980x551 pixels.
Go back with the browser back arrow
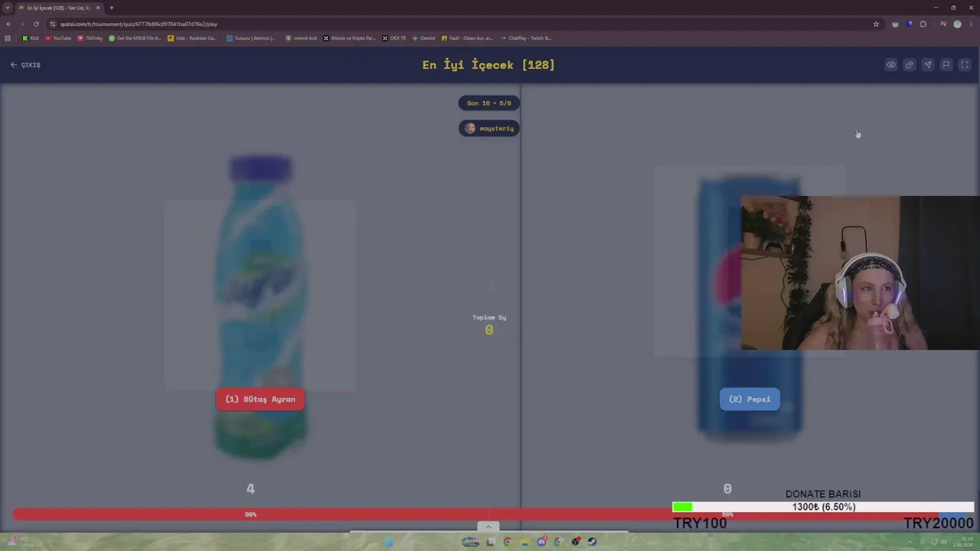8,24
